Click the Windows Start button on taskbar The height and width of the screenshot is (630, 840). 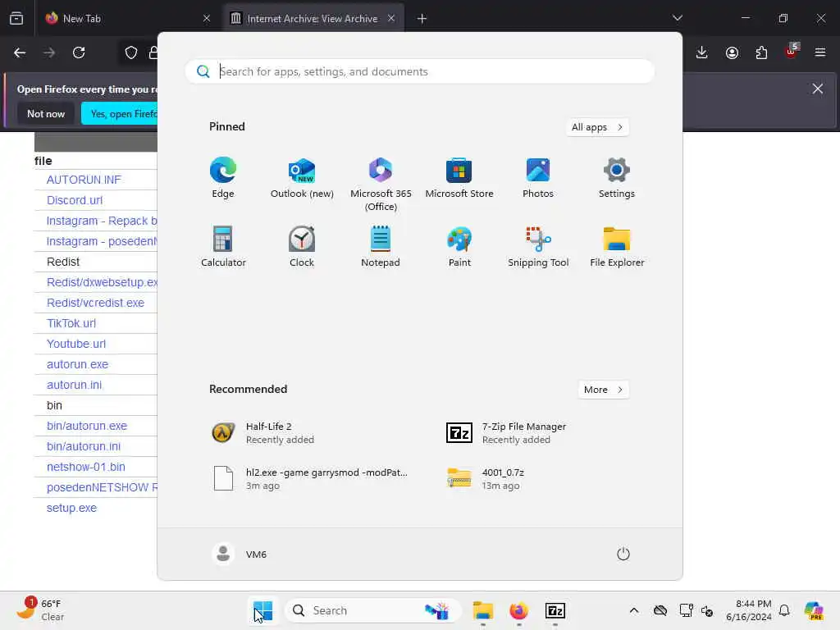[x=263, y=610]
